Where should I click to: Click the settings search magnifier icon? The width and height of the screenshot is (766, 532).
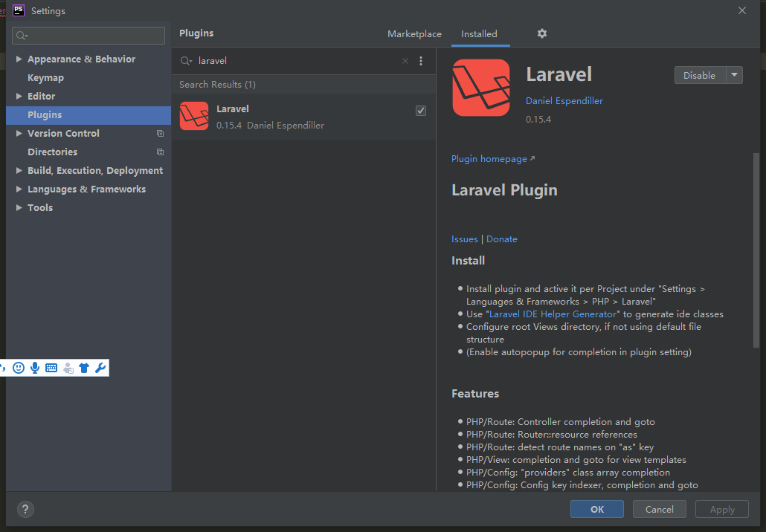point(22,36)
